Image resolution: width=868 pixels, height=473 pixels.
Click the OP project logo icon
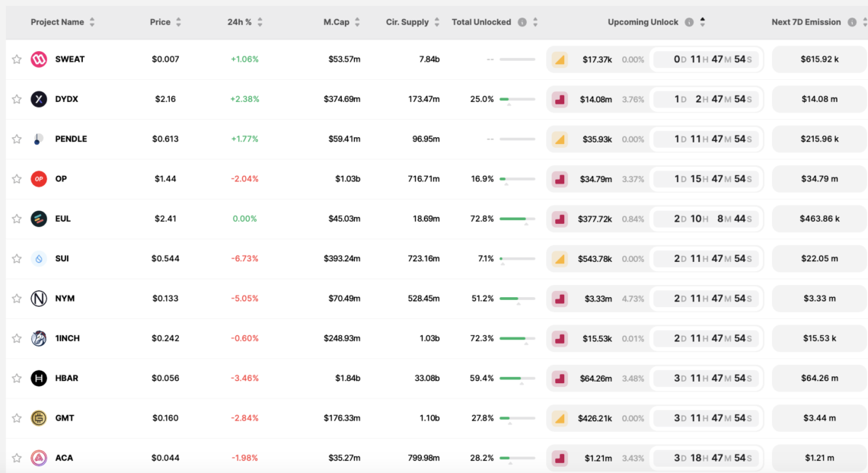[39, 179]
